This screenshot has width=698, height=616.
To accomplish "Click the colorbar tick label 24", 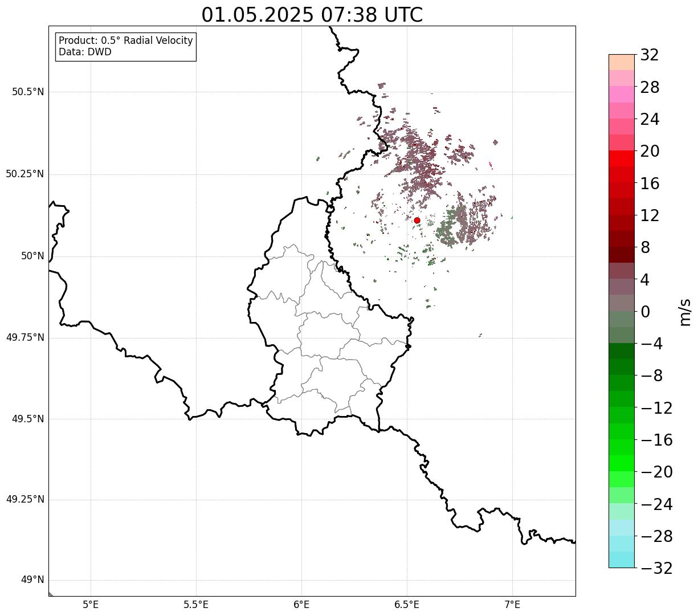I will pos(650,119).
